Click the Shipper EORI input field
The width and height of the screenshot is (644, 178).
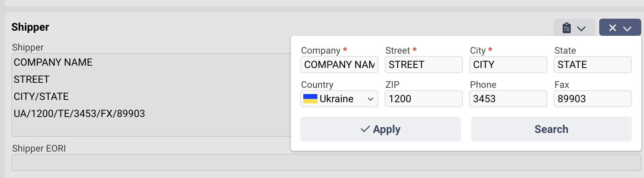pos(326,162)
